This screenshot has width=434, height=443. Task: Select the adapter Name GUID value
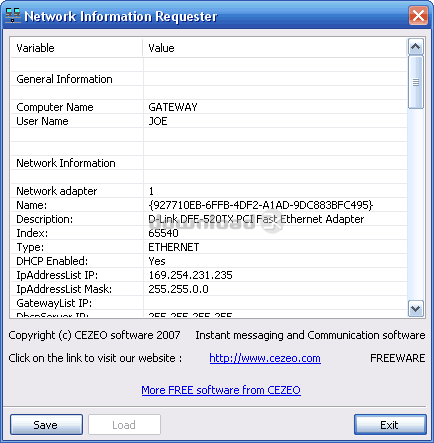click(x=261, y=205)
